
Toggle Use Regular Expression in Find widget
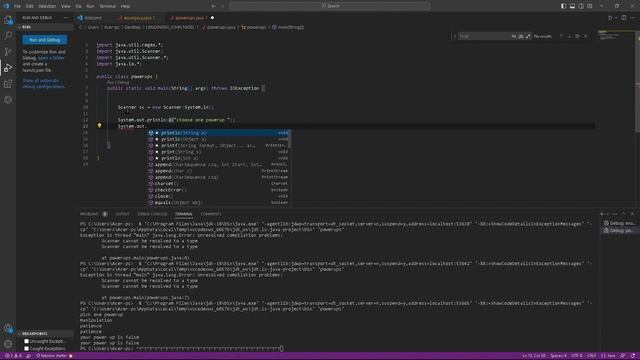click(528, 36)
